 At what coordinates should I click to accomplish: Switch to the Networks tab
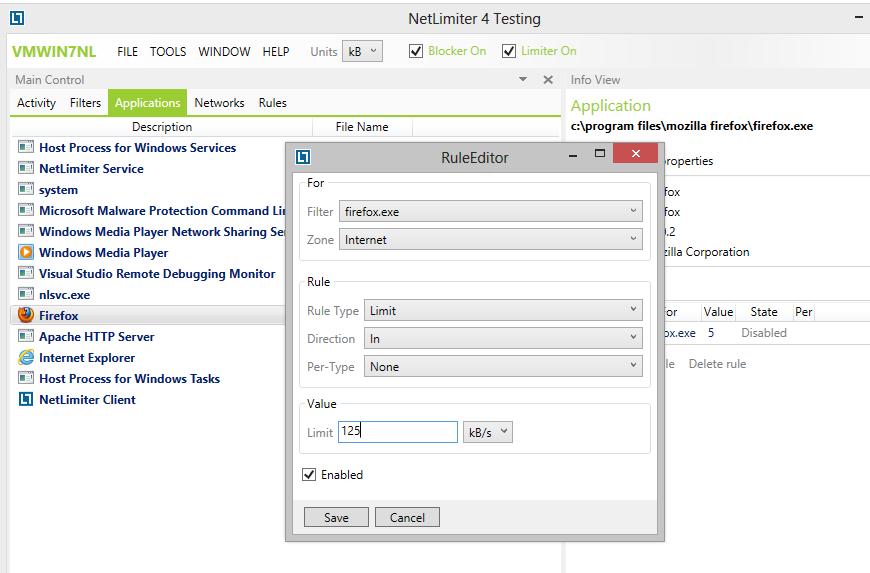pos(219,103)
